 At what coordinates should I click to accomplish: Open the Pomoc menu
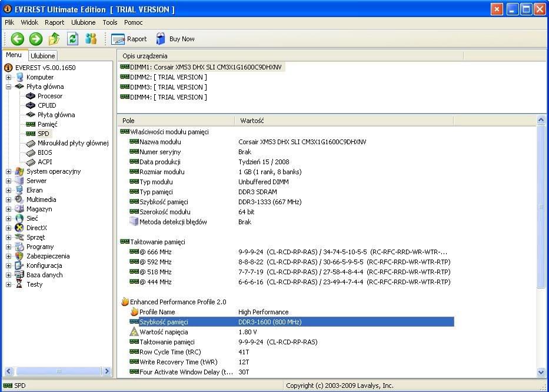click(x=134, y=22)
